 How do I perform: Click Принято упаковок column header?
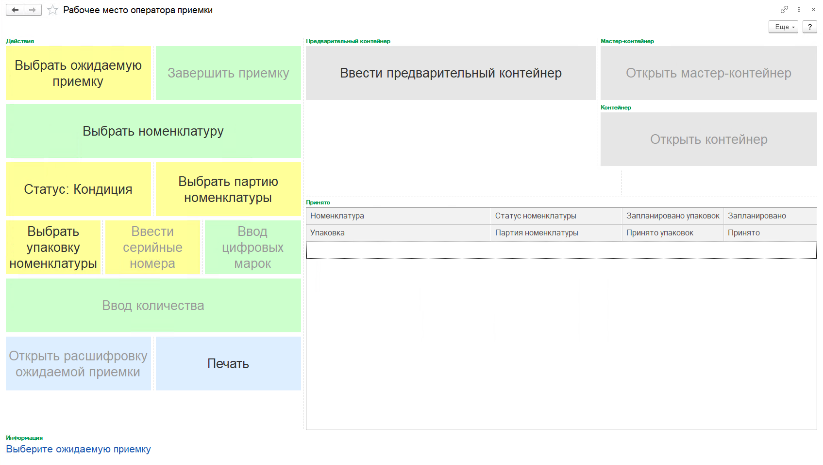point(673,233)
